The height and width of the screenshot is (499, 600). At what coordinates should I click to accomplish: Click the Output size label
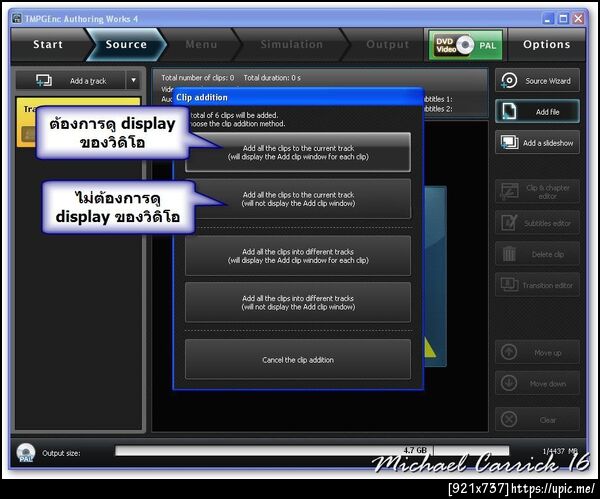(x=61, y=453)
